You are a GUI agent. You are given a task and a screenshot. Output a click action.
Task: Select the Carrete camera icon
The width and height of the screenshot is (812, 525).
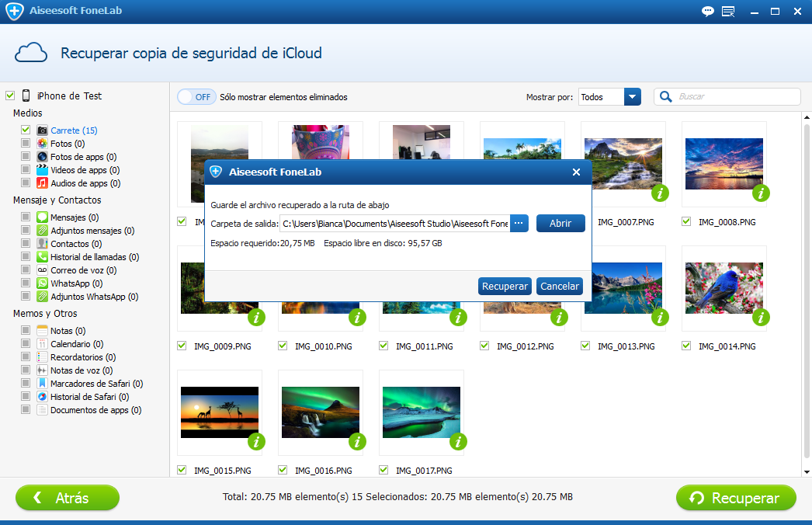click(x=42, y=130)
